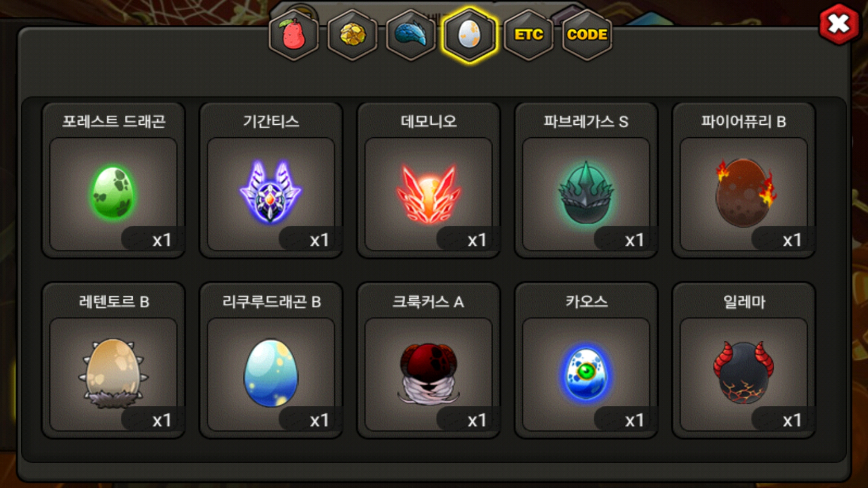Switch to the gold nugget tab
Image resolution: width=868 pixels, height=488 pixels.
pyautogui.click(x=353, y=35)
